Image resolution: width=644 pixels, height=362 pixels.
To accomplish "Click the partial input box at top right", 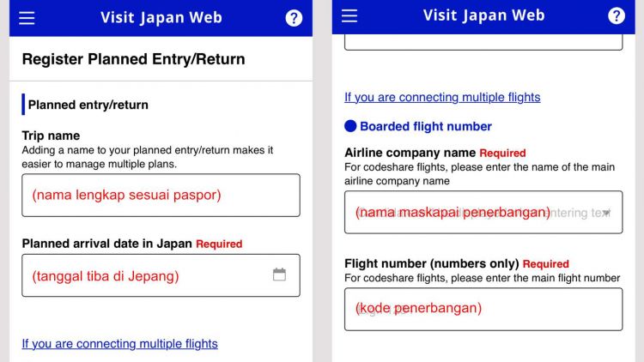I will (483, 42).
